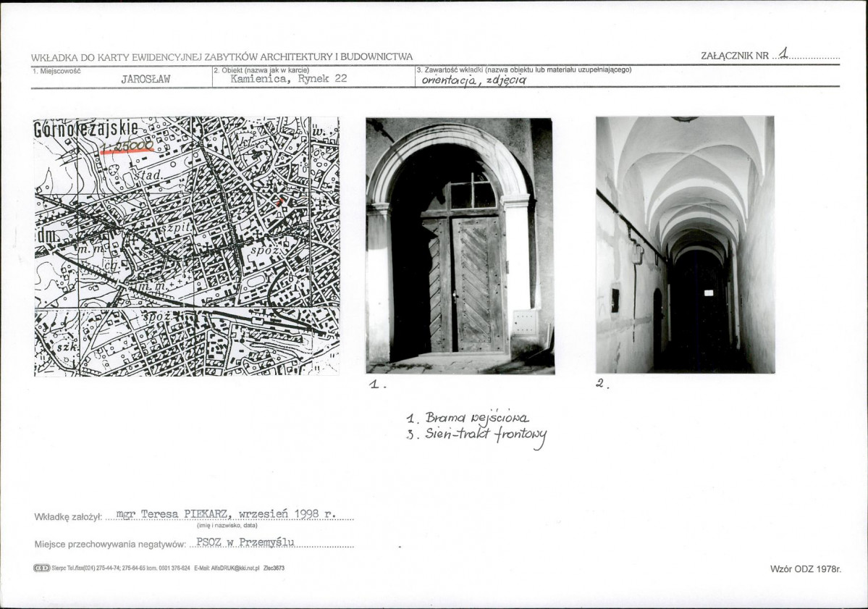
Task: Click the red 1:25000 scale marking
Action: coord(127,146)
